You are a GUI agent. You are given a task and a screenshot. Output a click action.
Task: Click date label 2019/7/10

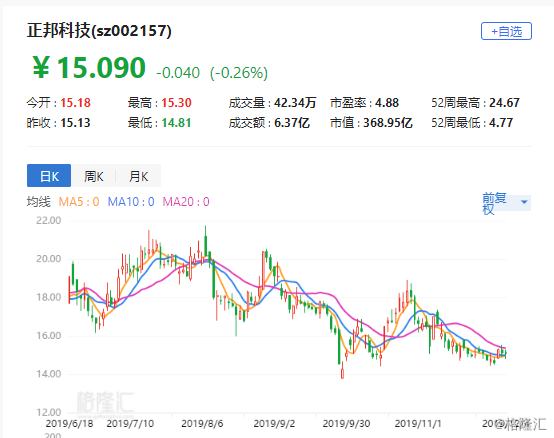(x=130, y=423)
